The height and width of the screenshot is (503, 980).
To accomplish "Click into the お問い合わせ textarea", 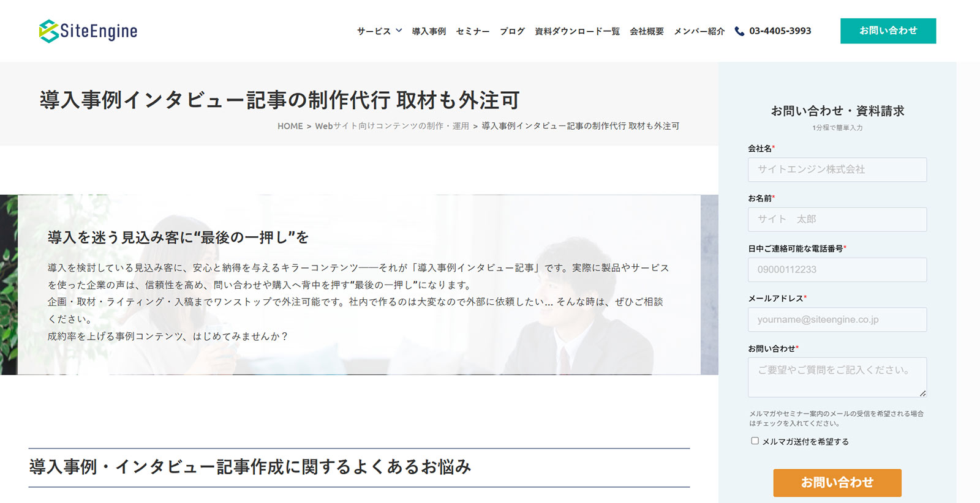I will point(837,377).
